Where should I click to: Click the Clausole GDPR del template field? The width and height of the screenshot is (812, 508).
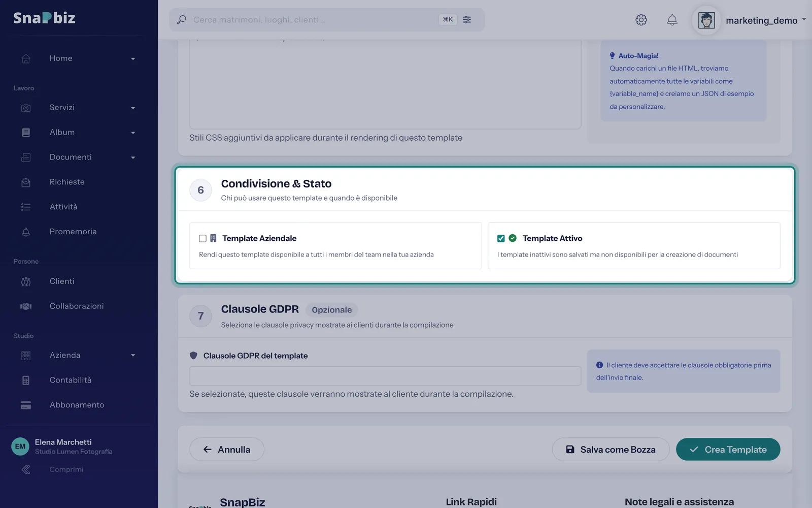pyautogui.click(x=385, y=376)
